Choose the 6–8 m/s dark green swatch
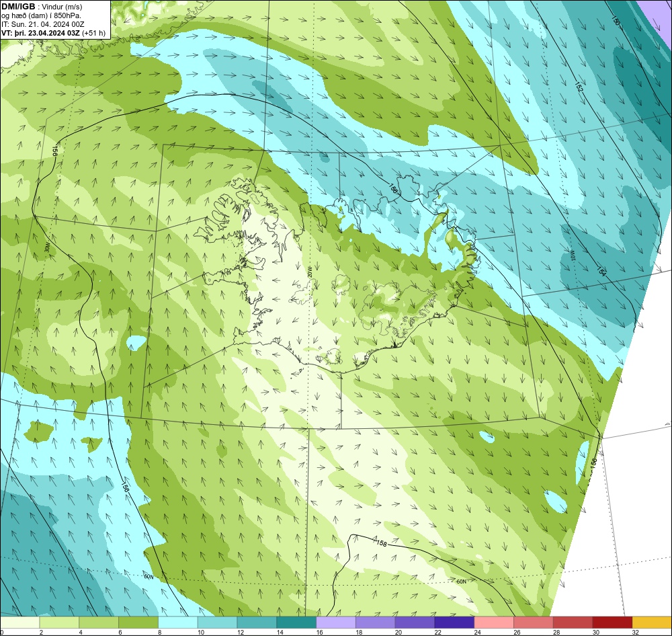The height and width of the screenshot is (636, 672). click(138, 623)
